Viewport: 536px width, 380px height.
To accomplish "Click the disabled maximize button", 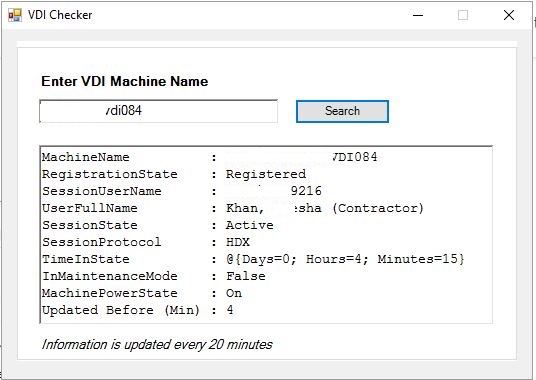I will pos(463,15).
